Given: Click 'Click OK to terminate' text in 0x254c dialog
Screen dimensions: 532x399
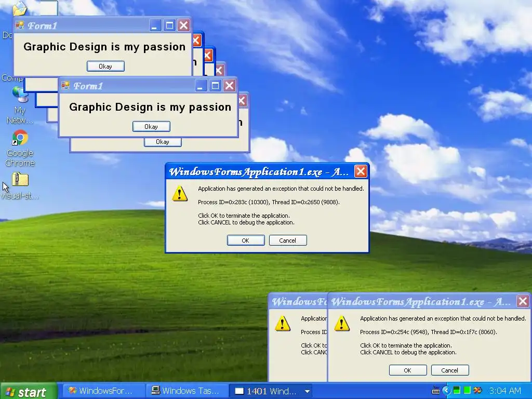Looking at the screenshot, I should 406,345.
